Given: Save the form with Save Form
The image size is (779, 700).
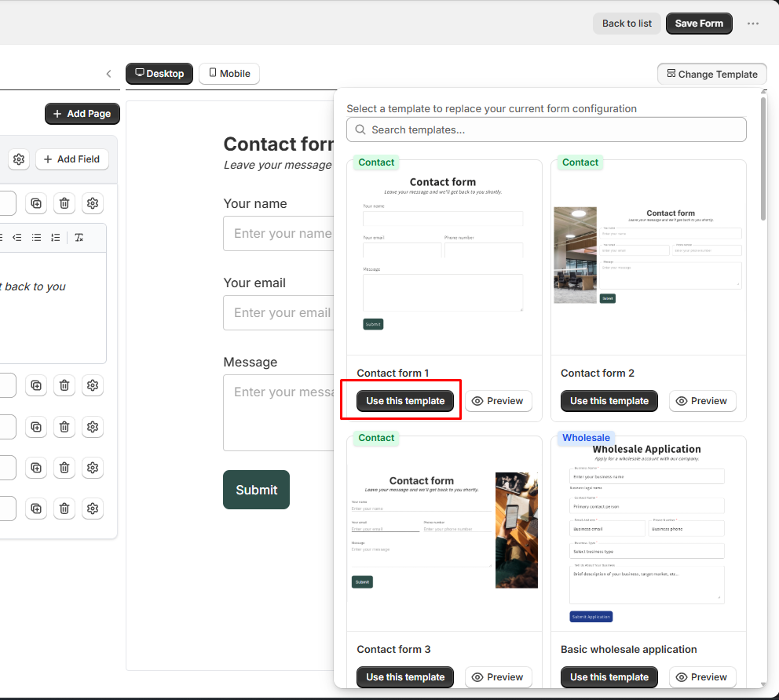Looking at the screenshot, I should point(699,24).
